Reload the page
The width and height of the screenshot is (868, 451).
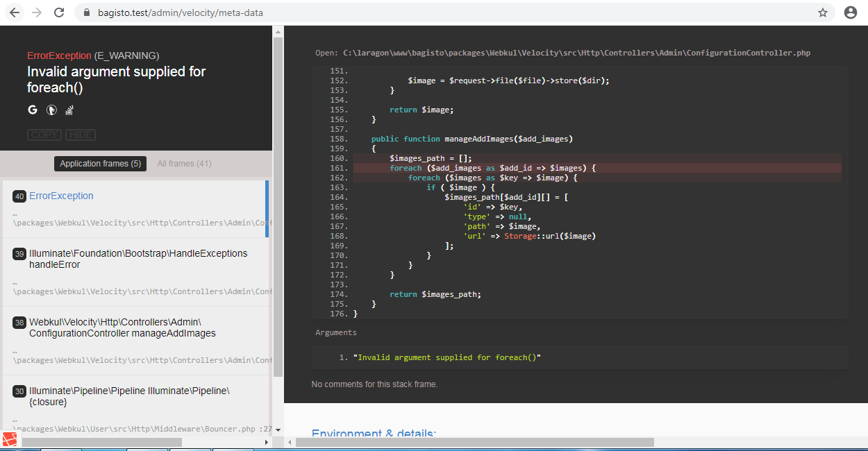59,12
